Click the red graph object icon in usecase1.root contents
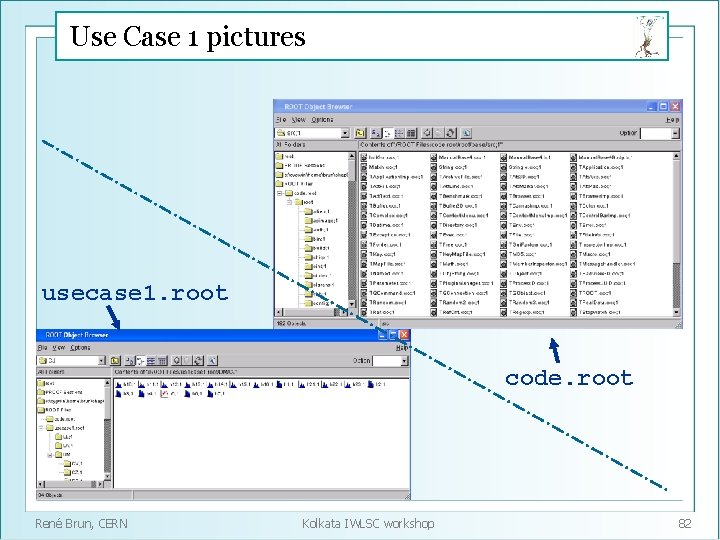720x540 pixels. [x=164, y=394]
